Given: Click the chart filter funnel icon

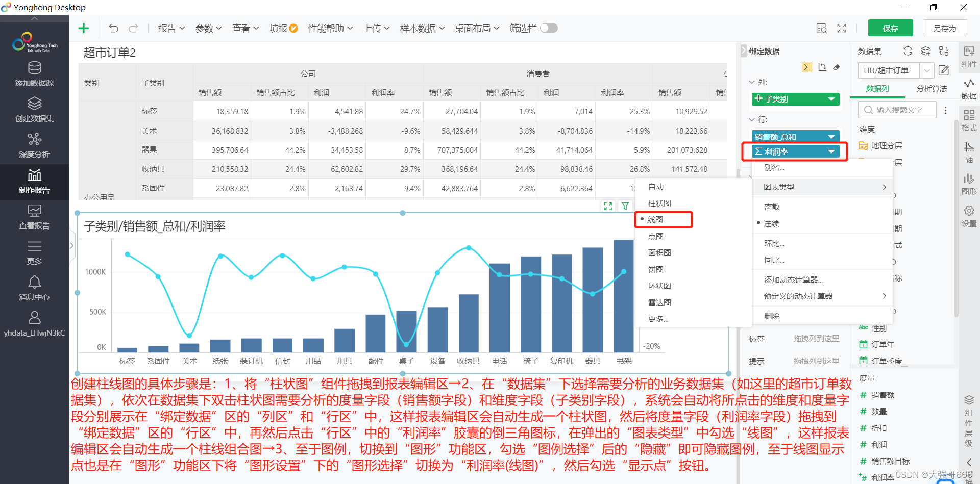Looking at the screenshot, I should coord(625,206).
